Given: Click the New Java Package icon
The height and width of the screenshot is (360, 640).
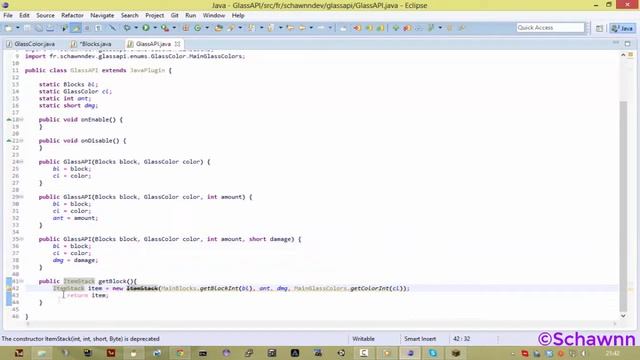Looking at the screenshot, I should 186,28.
